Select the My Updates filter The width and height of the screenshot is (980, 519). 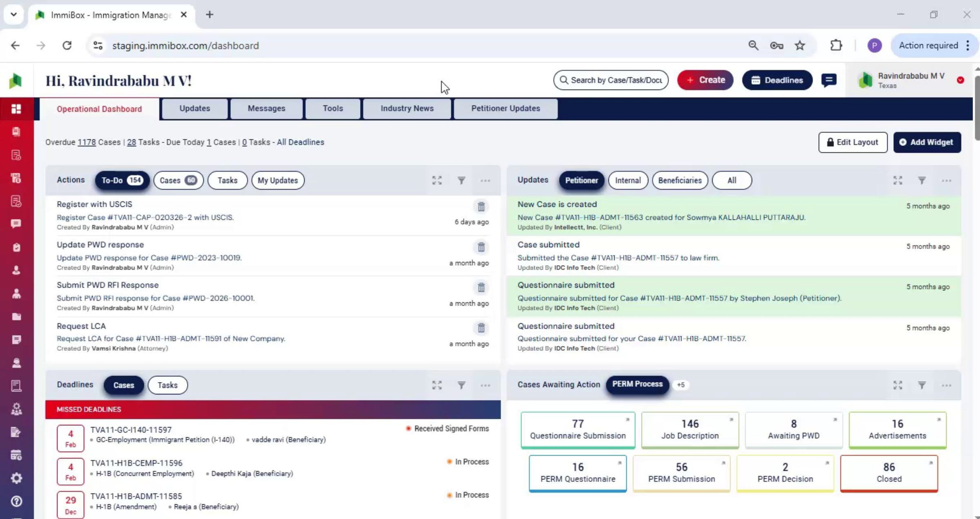[278, 180]
